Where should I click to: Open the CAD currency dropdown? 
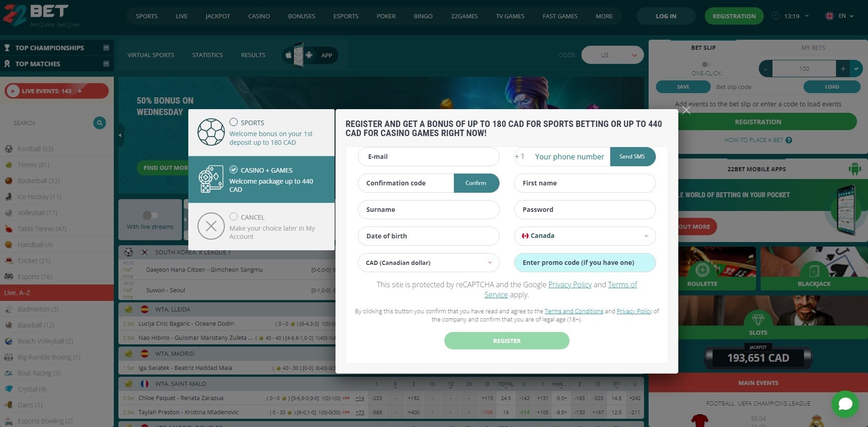(x=428, y=263)
